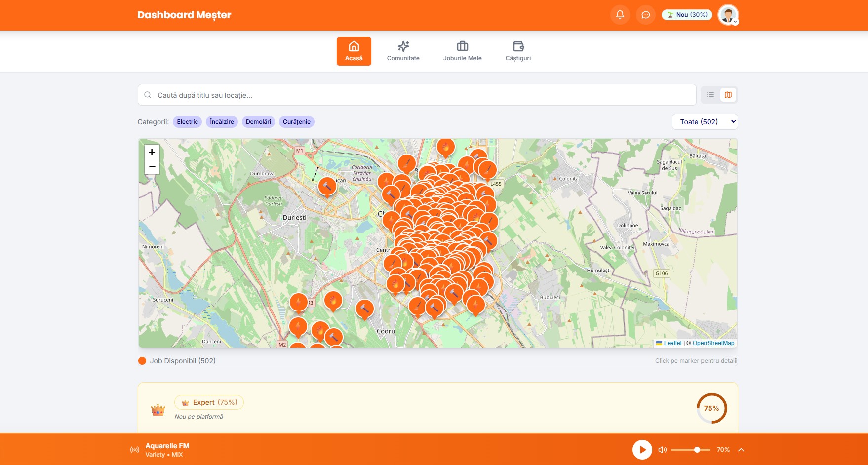Click the search magnifier icon
The image size is (868, 465).
(x=148, y=94)
